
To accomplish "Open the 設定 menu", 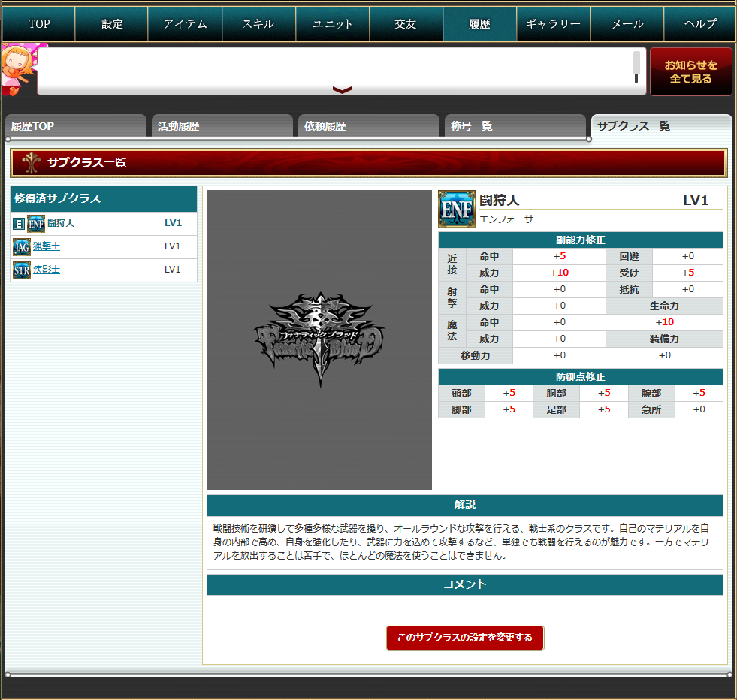I will point(112,24).
